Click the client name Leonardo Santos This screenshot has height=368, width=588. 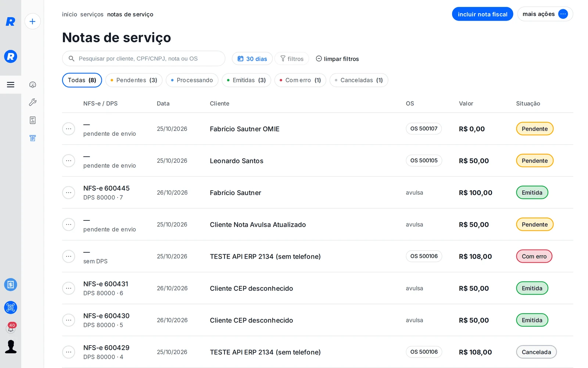click(x=236, y=161)
